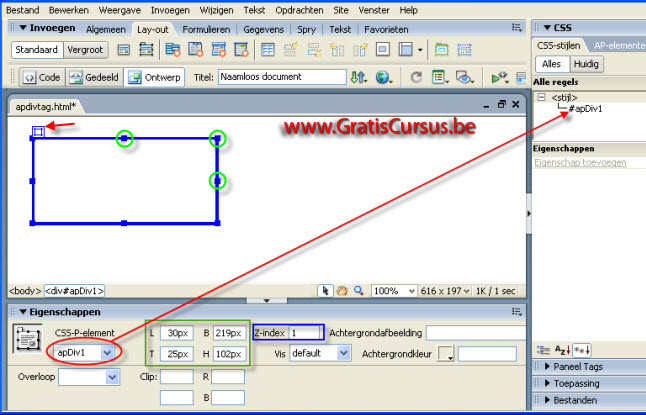
Task: Show Huidig mode in CSS panel
Action: click(x=586, y=64)
